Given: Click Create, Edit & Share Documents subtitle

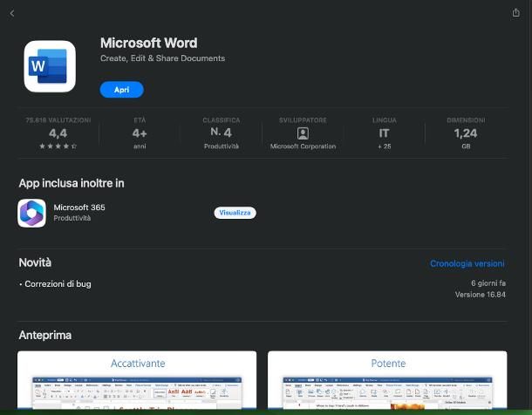Looking at the screenshot, I should click(163, 58).
